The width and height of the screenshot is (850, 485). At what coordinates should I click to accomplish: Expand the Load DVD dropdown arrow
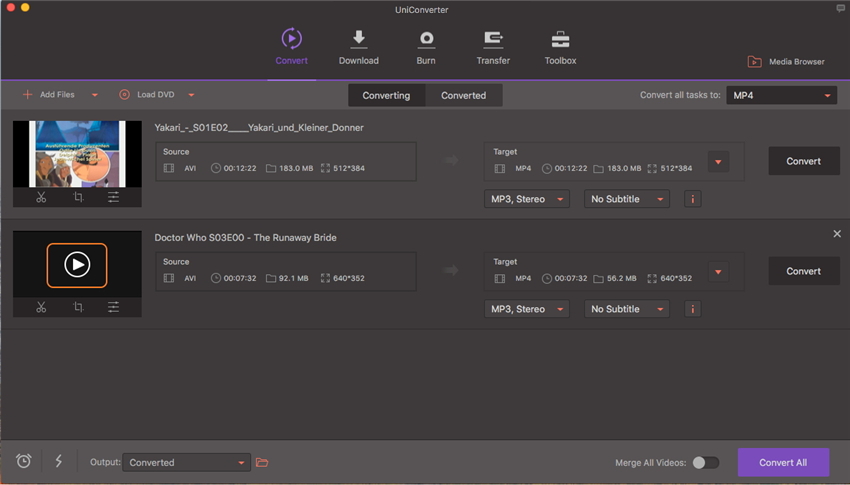tap(191, 95)
